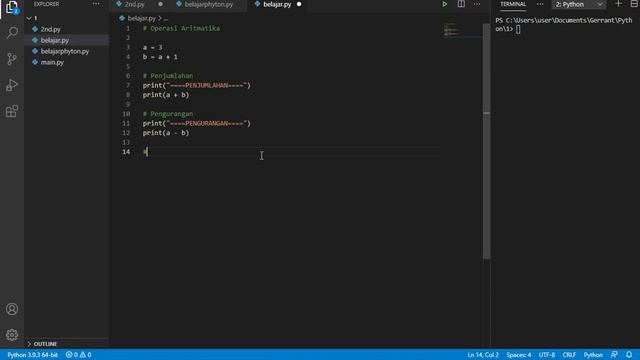Click the unsaved dot on belajar.py tab
This screenshot has width=640, height=360.
pos(299,4)
